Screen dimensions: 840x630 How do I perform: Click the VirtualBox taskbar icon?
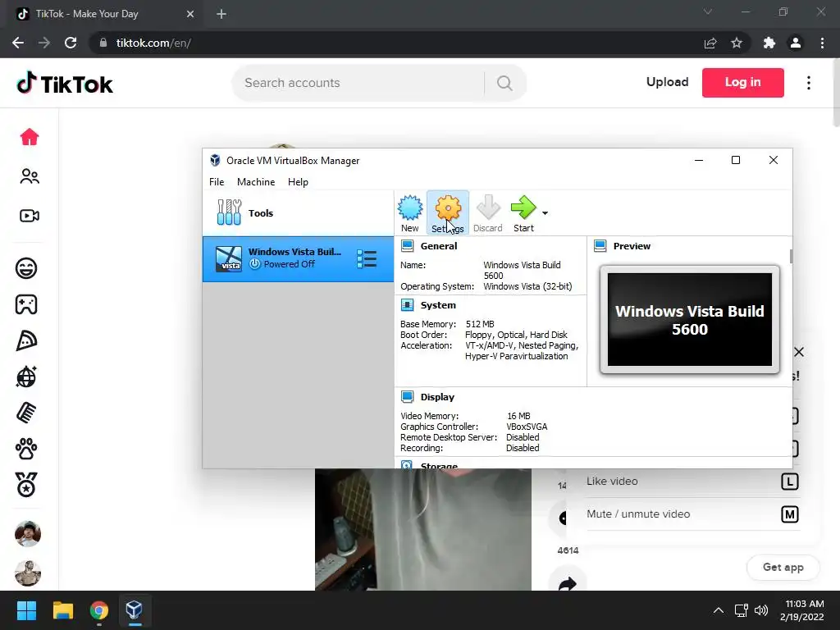click(x=135, y=610)
